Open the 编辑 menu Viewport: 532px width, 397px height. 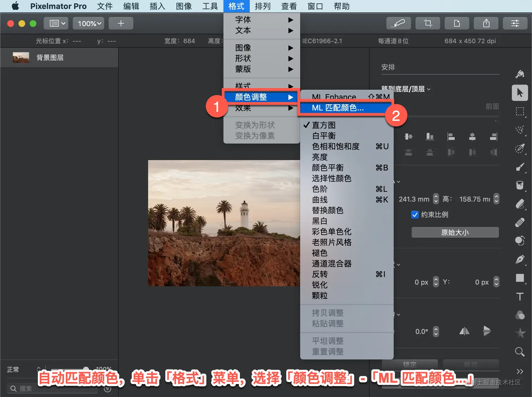click(x=131, y=6)
